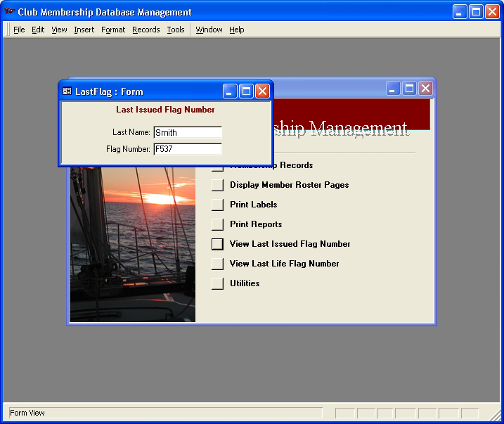Click the 'Flag Number:' label
This screenshot has height=424, width=504.
[x=128, y=149]
